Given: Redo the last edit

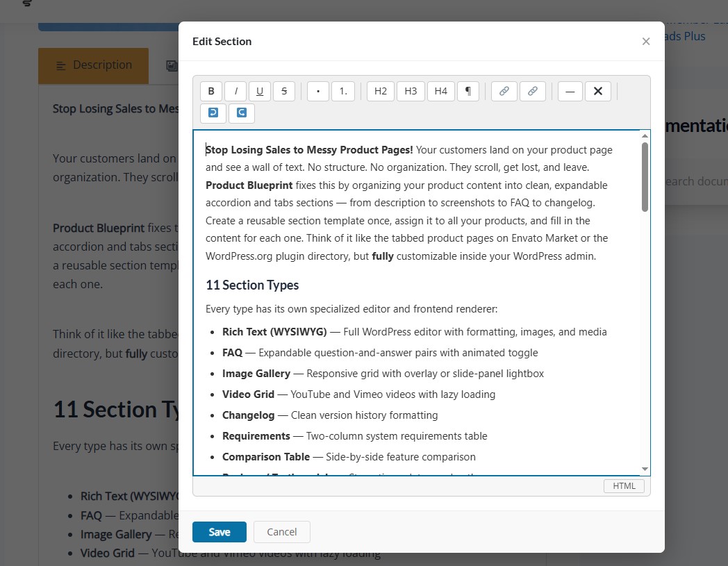Looking at the screenshot, I should click(241, 112).
